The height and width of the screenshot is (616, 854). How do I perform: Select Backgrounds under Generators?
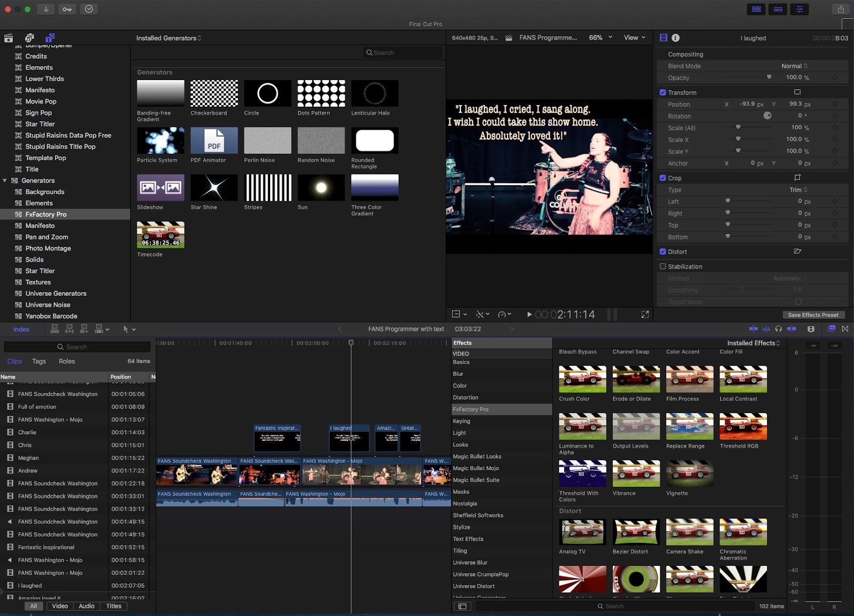tap(45, 192)
